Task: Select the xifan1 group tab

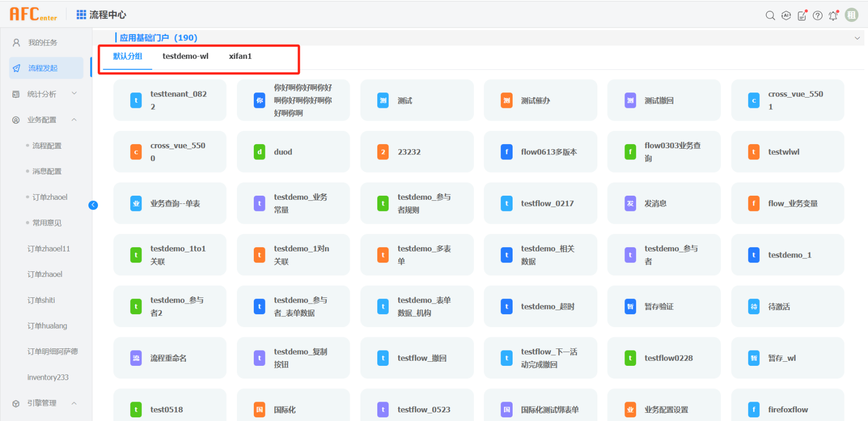Action: pos(240,56)
